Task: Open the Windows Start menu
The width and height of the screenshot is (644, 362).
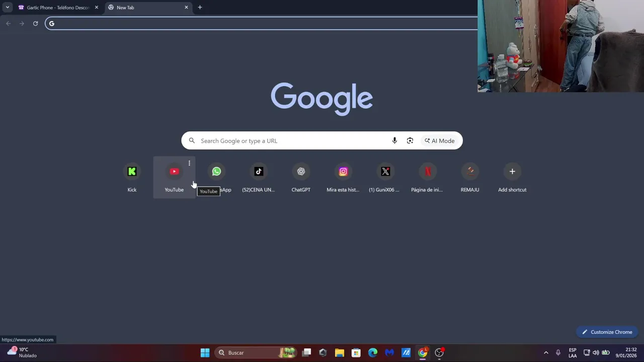Action: 205,352
